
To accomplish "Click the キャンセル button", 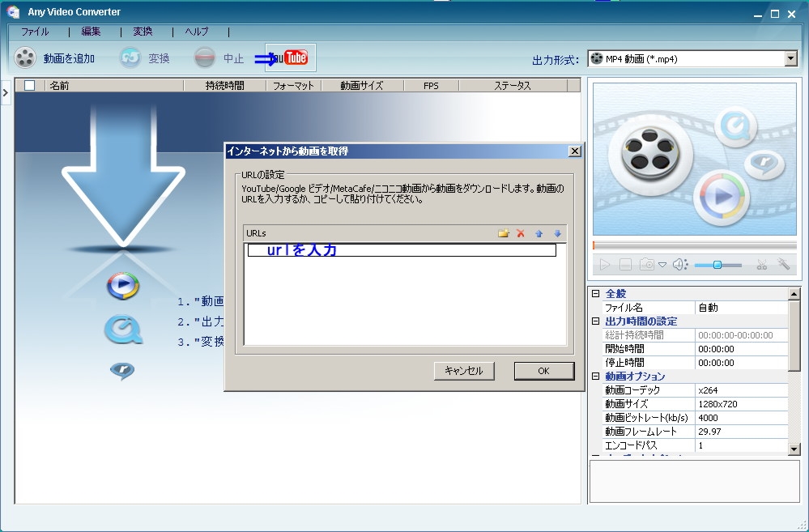I will pyautogui.click(x=464, y=371).
